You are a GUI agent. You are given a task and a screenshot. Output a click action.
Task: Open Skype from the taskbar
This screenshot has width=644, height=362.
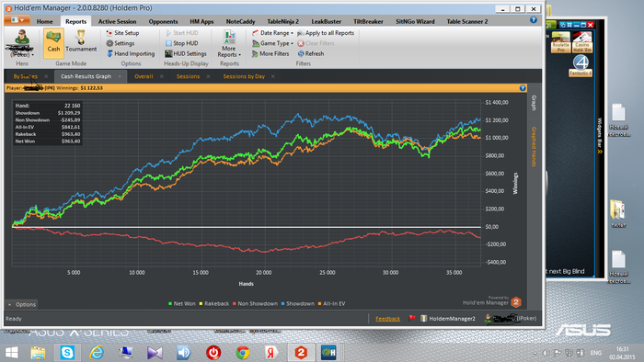67,353
